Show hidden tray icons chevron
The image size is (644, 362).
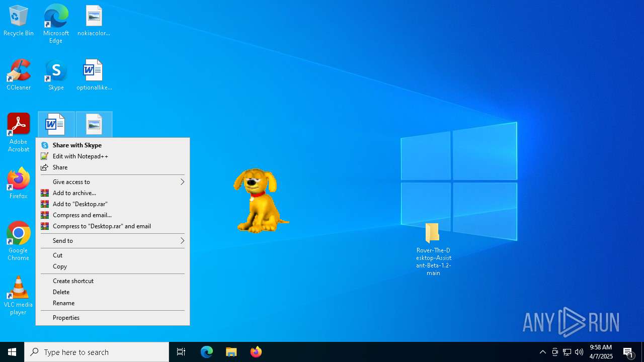(x=543, y=352)
